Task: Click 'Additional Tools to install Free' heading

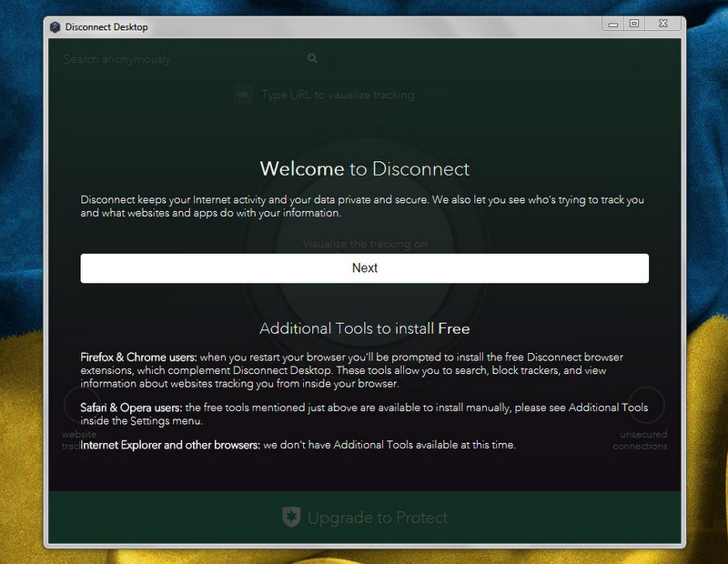Action: pyautogui.click(x=365, y=328)
